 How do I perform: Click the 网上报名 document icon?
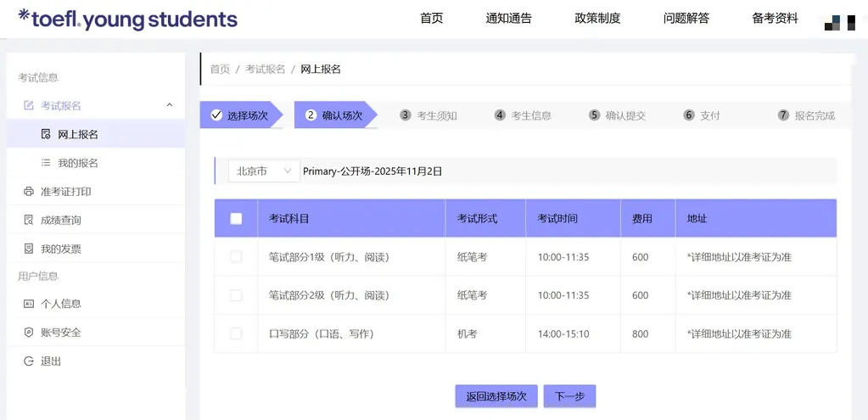coord(46,134)
